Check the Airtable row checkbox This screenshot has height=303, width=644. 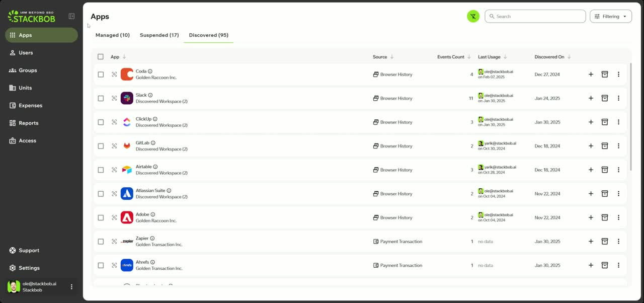pos(101,170)
